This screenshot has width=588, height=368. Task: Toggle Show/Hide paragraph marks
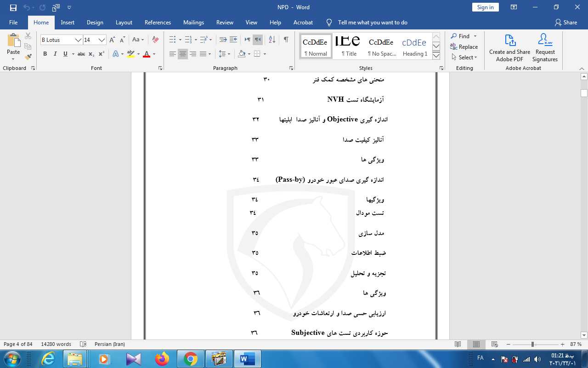point(286,40)
